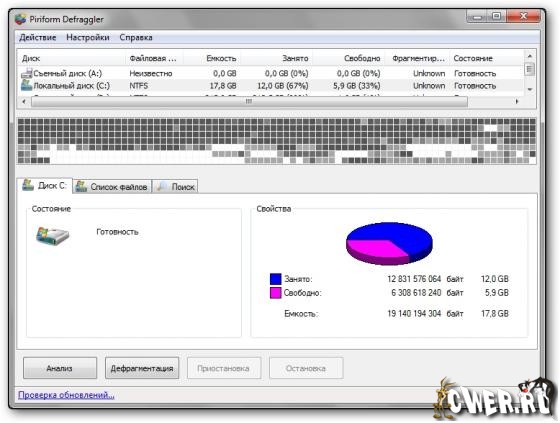Open the Справка menu
This screenshot has height=423, width=560.
tap(136, 38)
